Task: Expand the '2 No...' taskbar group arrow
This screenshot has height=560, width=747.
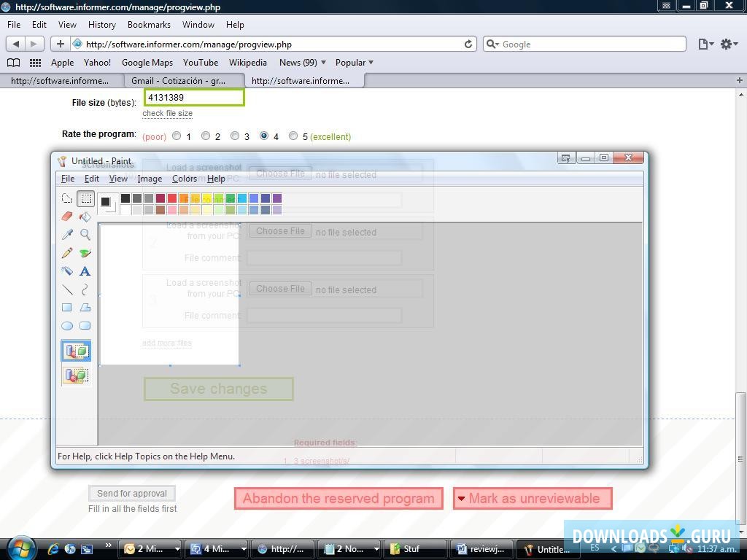Action: pos(376,549)
